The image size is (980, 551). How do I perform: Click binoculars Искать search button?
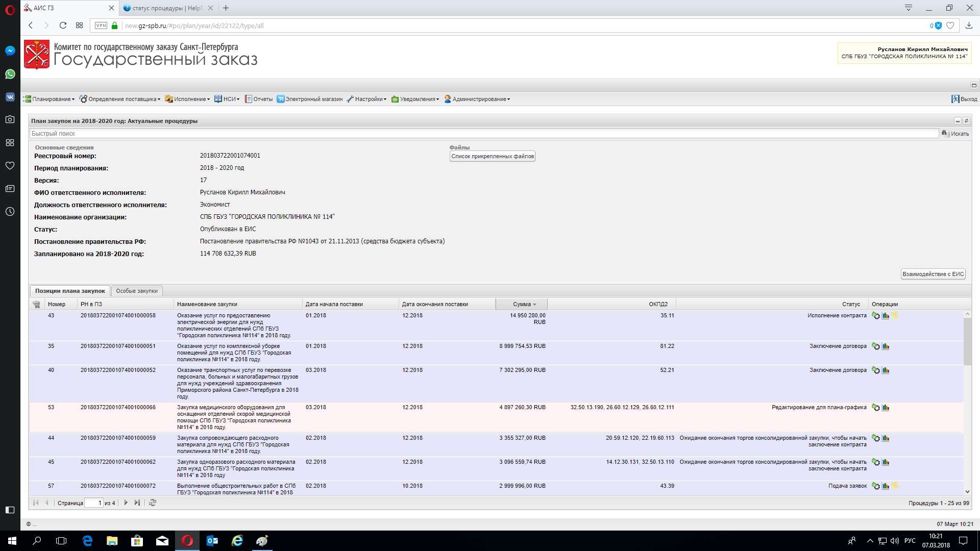pos(955,134)
